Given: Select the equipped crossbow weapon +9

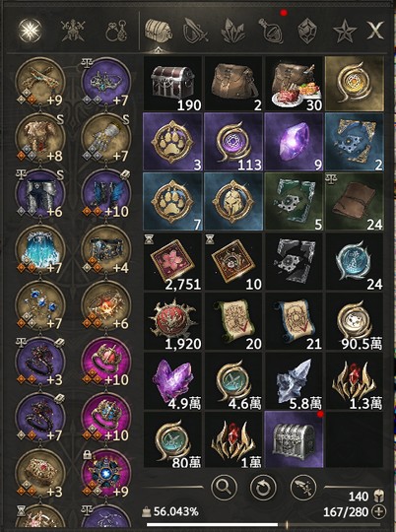Looking at the screenshot, I should (x=40, y=83).
